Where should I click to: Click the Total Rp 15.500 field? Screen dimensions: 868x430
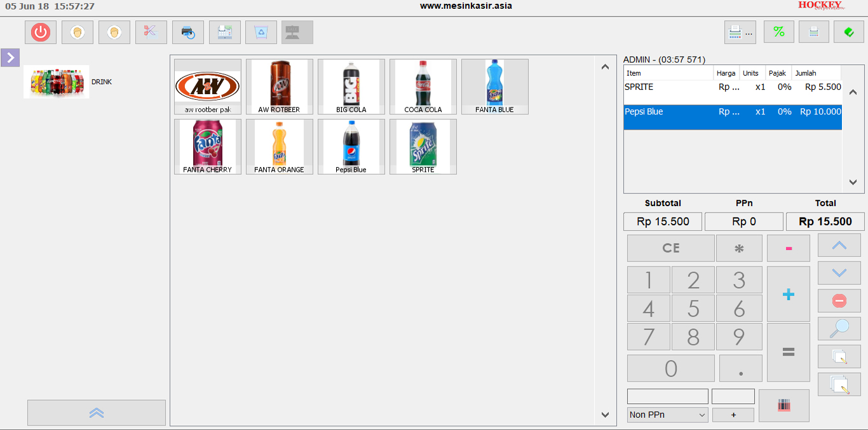click(825, 221)
